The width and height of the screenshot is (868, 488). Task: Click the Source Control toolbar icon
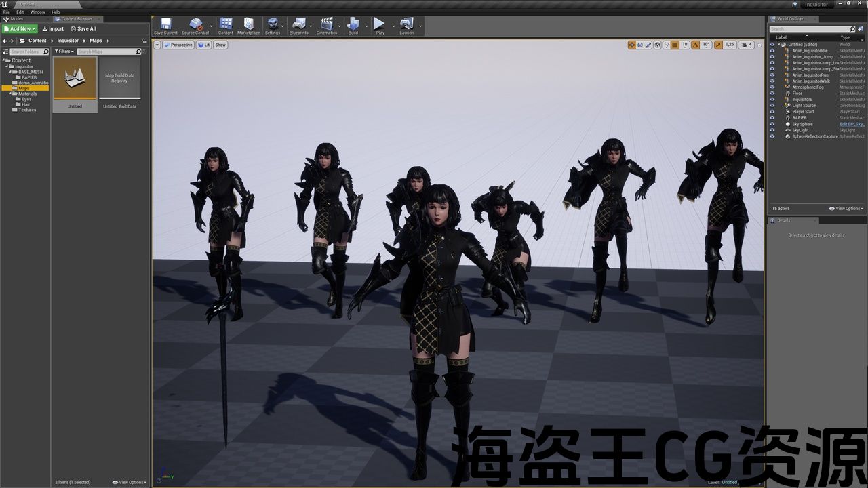click(195, 26)
